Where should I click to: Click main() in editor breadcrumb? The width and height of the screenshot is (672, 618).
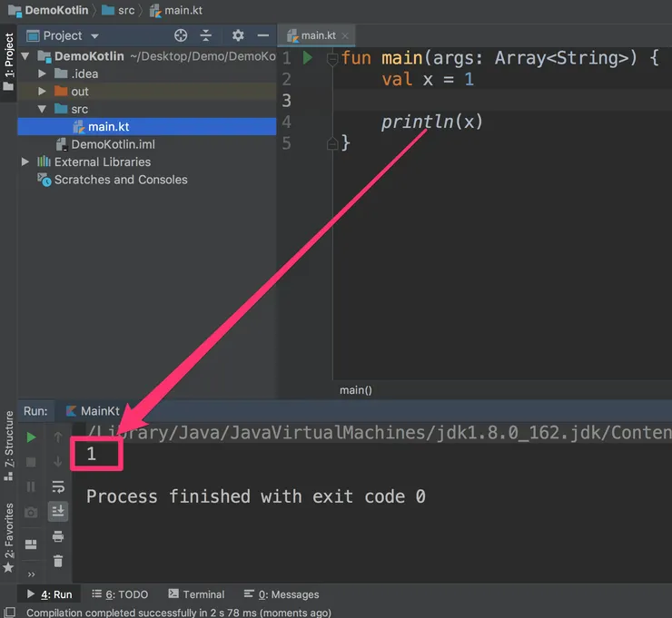click(x=356, y=390)
